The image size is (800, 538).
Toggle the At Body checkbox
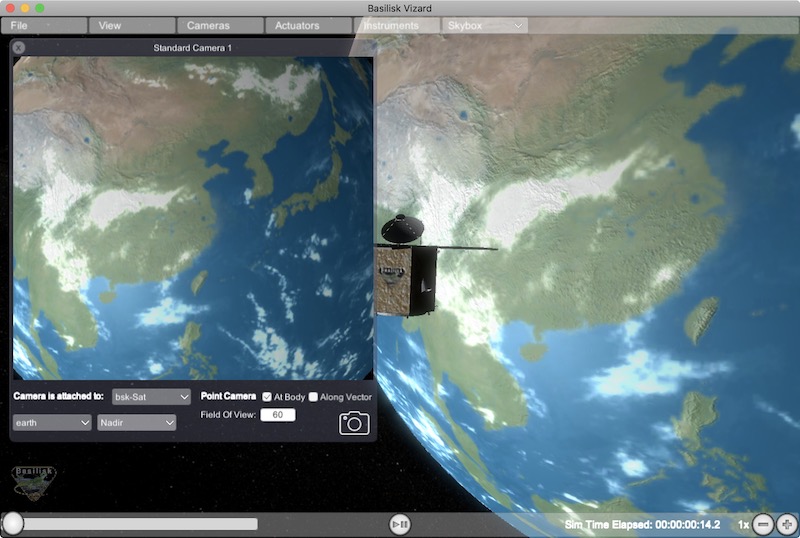click(266, 397)
